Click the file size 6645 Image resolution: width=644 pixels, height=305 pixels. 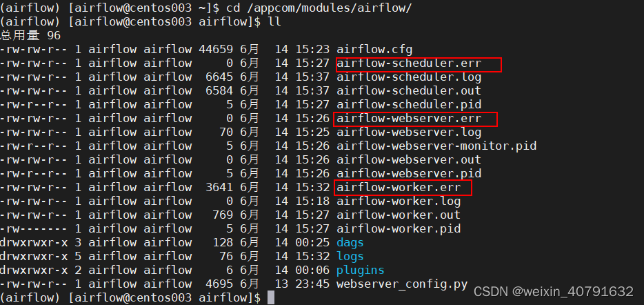[219, 77]
